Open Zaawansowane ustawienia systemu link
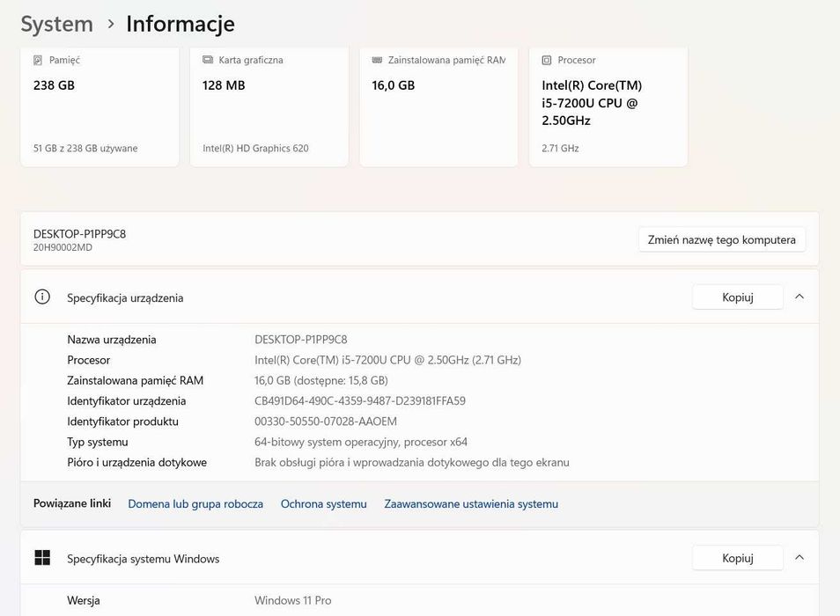 point(471,504)
